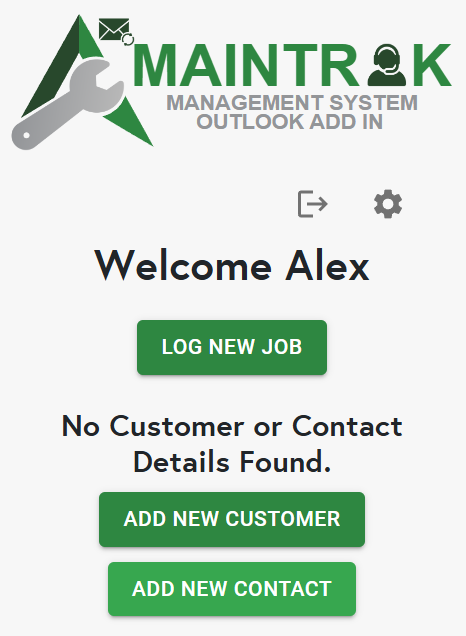Click the dark green left side of the A logo
The height and width of the screenshot is (636, 466).
pos(51,67)
